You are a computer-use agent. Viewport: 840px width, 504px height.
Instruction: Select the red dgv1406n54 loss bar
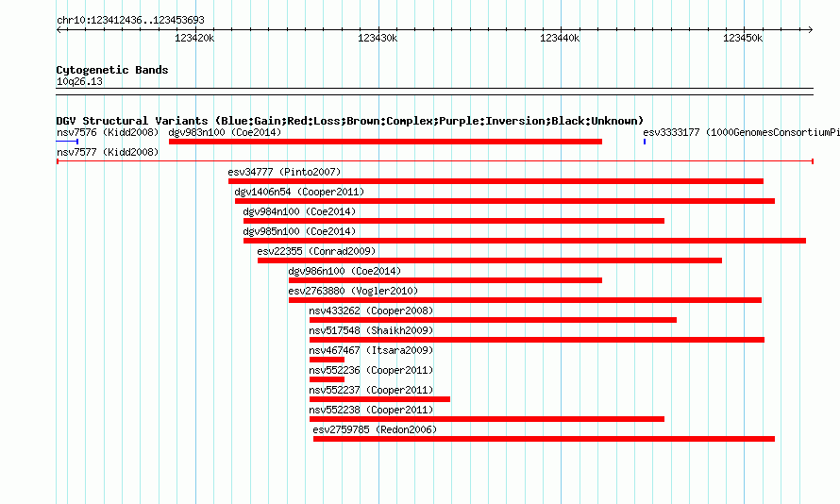505,201
